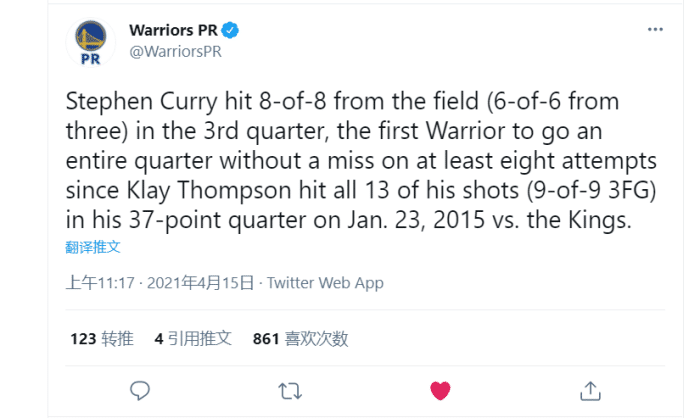View the 4 引用推文 quote tweets
This screenshot has width=700, height=418.
coord(193,339)
